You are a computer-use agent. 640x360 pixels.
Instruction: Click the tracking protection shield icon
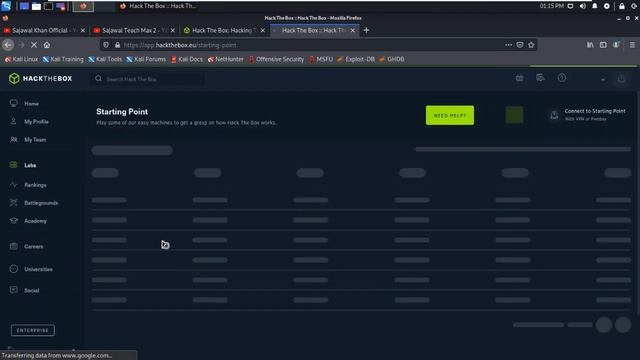click(106, 45)
